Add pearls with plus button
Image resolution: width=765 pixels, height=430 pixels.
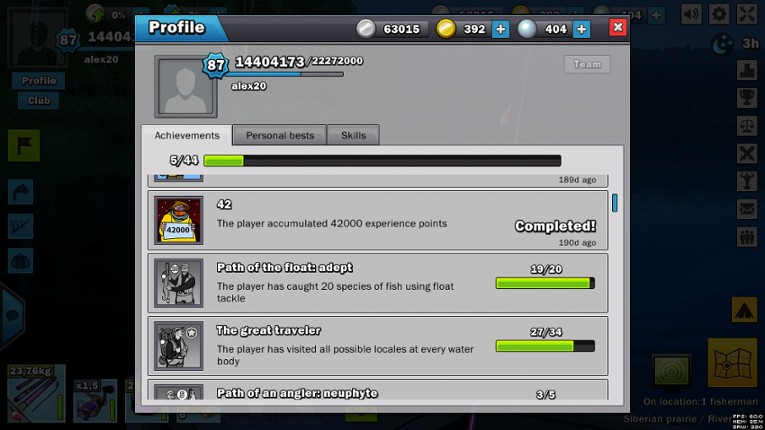pyautogui.click(x=581, y=29)
